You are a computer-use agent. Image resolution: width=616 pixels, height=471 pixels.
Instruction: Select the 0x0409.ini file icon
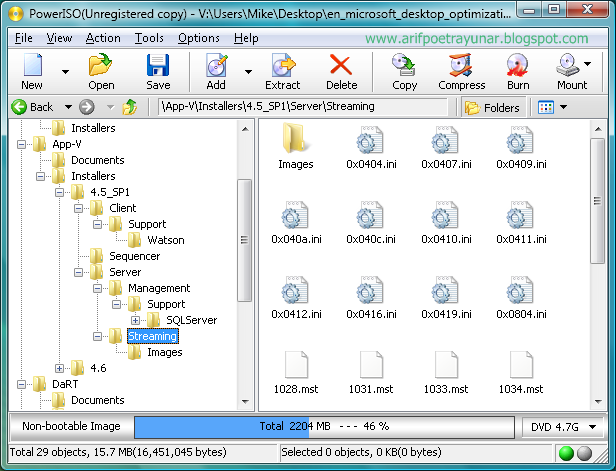[520, 140]
